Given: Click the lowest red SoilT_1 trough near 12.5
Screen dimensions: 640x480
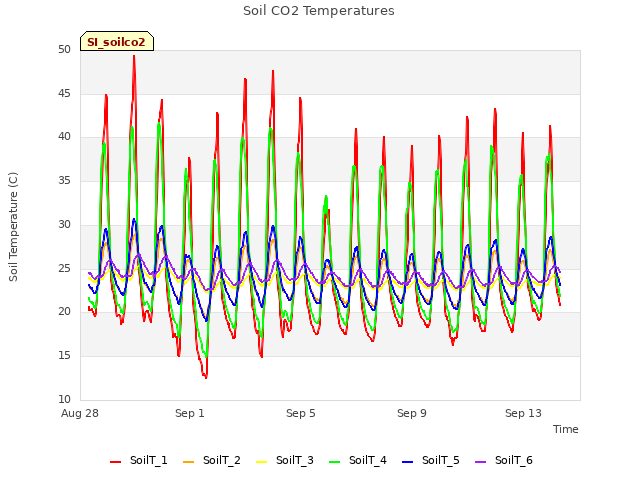Looking at the screenshot, I should click(x=206, y=377).
